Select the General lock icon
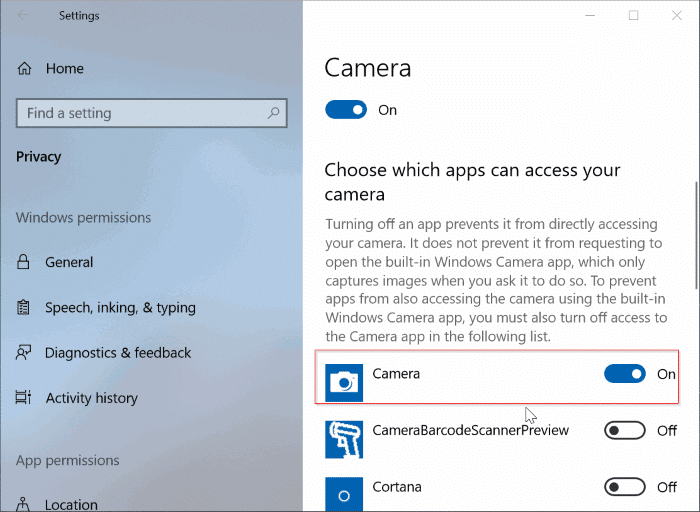 pyautogui.click(x=23, y=262)
